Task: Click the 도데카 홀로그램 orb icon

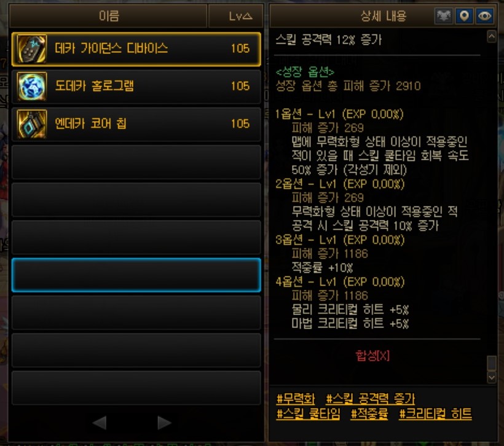Action: click(x=31, y=87)
